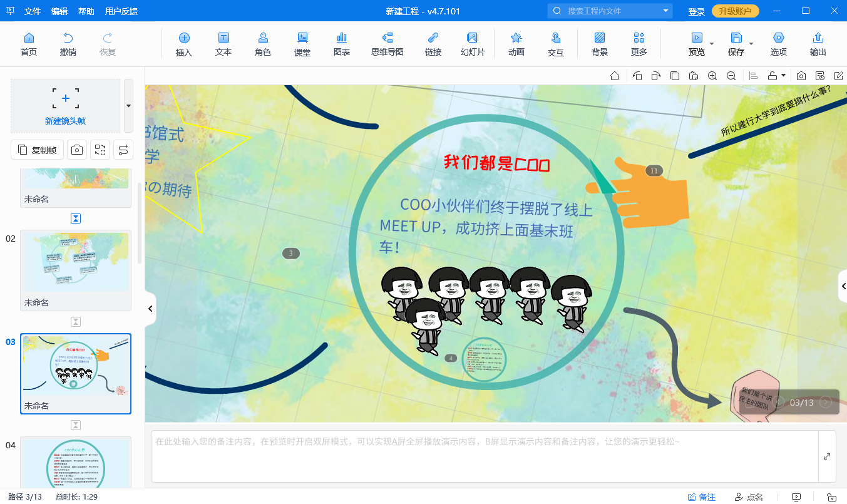Click the canvas home view icon
Screen dimensions: 847x504
point(615,76)
